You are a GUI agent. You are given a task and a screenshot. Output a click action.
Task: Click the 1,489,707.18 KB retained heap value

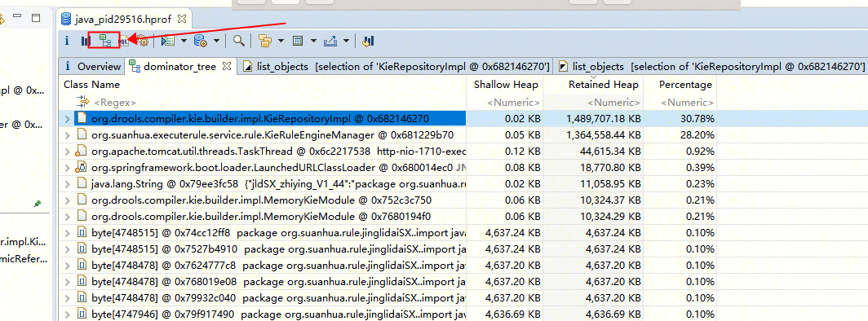(x=604, y=118)
